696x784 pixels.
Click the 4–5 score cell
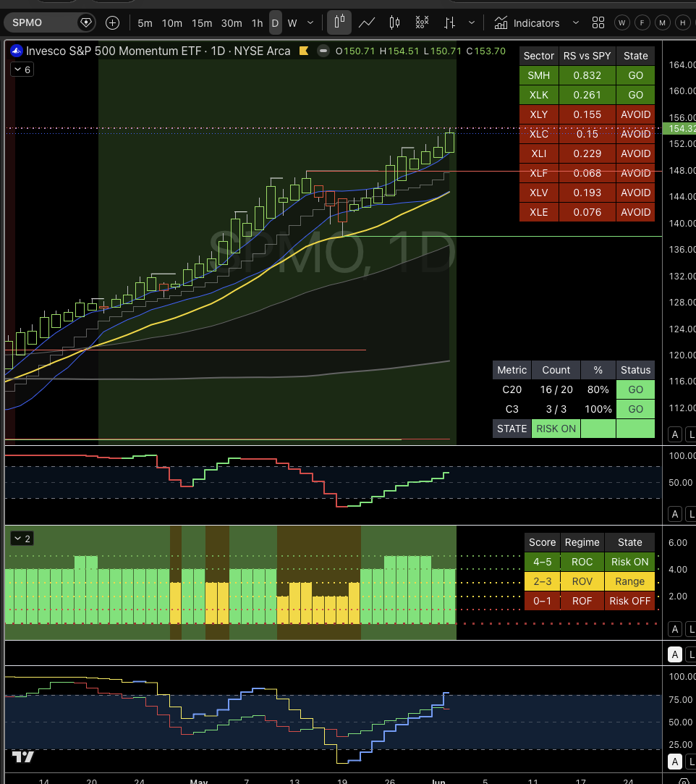[542, 562]
